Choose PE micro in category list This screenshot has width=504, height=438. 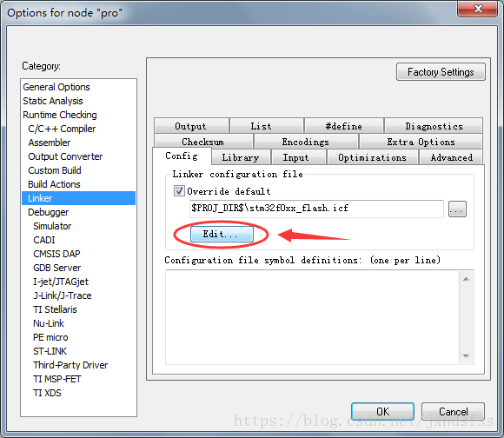point(50,337)
